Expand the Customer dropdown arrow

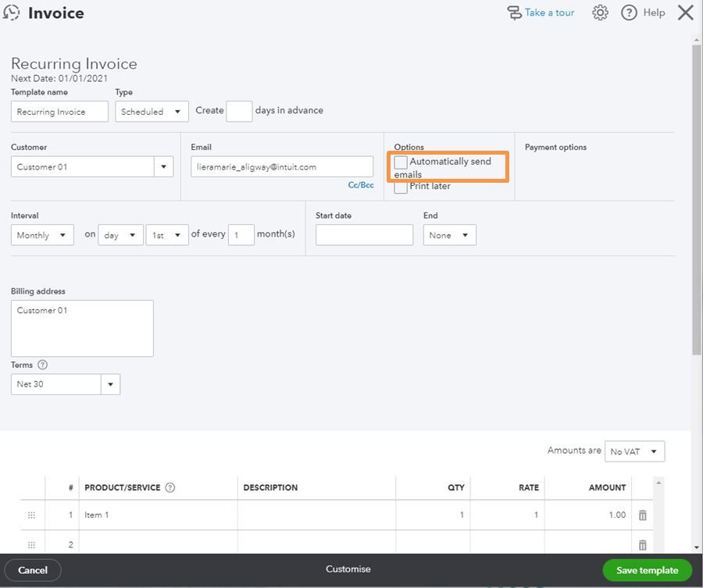164,167
